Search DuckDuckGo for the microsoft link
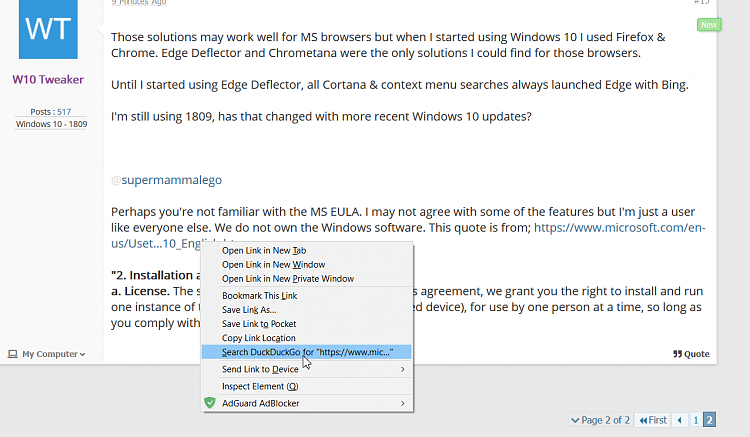Viewport: 750px width, 437px height. coord(307,352)
